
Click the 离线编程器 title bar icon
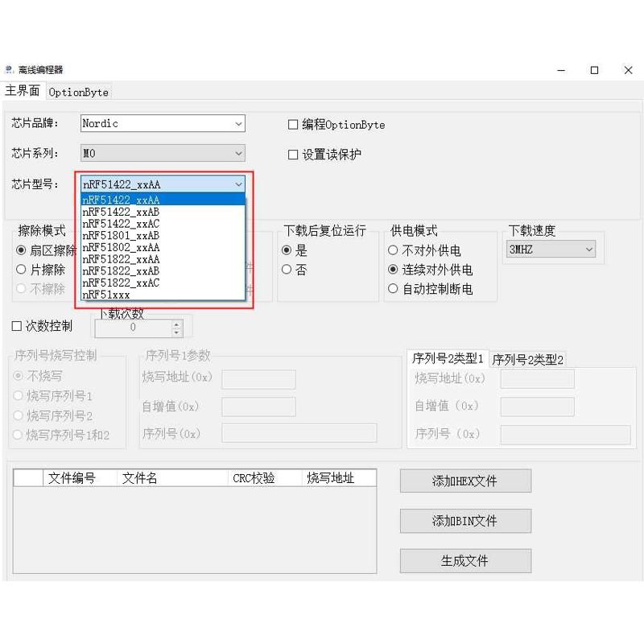coord(10,69)
